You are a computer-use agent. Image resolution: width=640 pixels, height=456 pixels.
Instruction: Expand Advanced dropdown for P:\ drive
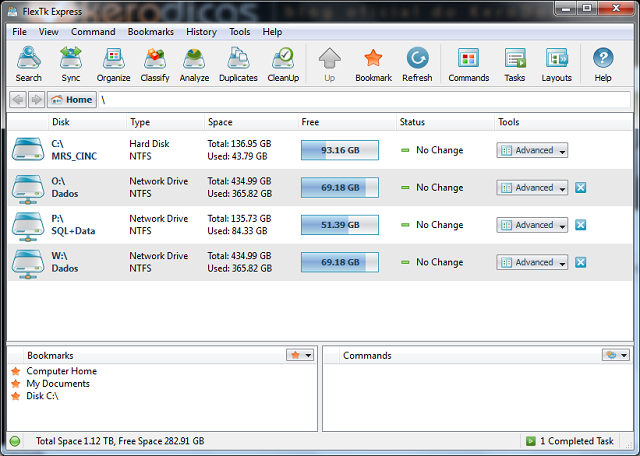click(532, 225)
